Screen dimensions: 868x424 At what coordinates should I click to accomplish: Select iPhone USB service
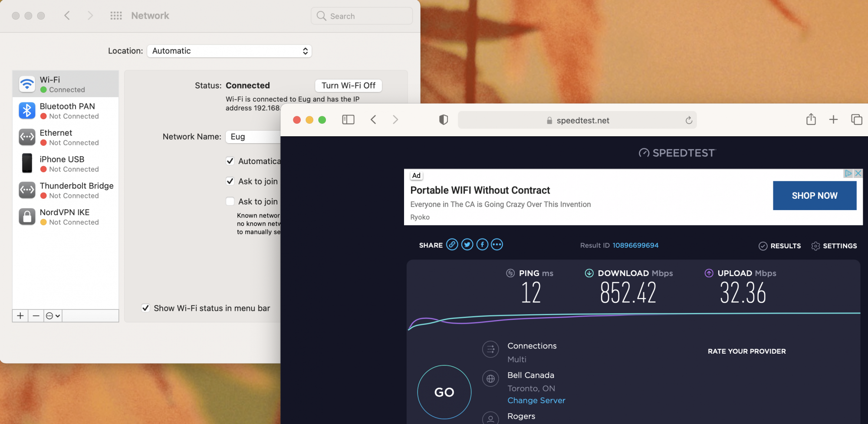[x=66, y=164]
